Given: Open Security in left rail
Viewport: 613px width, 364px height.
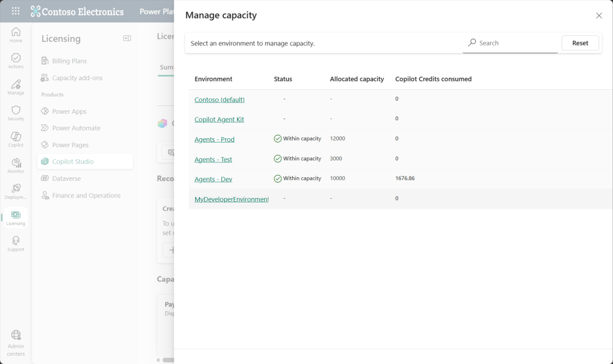Looking at the screenshot, I should 16,113.
